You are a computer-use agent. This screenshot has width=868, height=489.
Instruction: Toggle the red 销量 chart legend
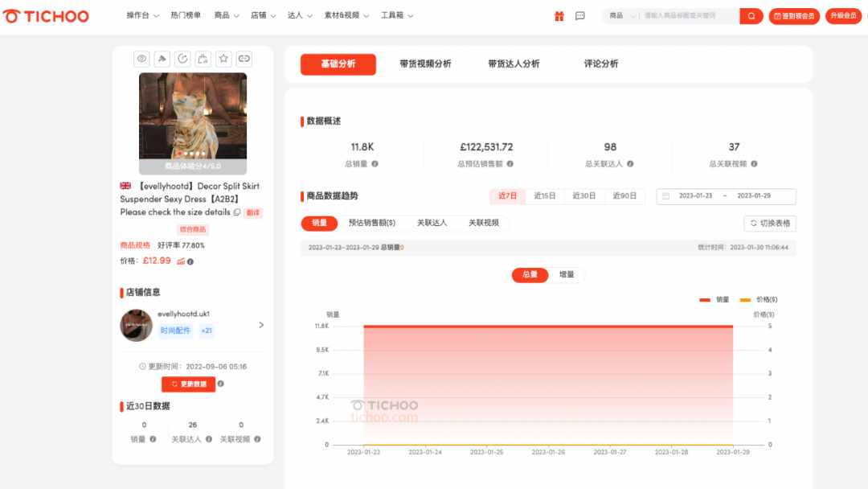tap(714, 300)
